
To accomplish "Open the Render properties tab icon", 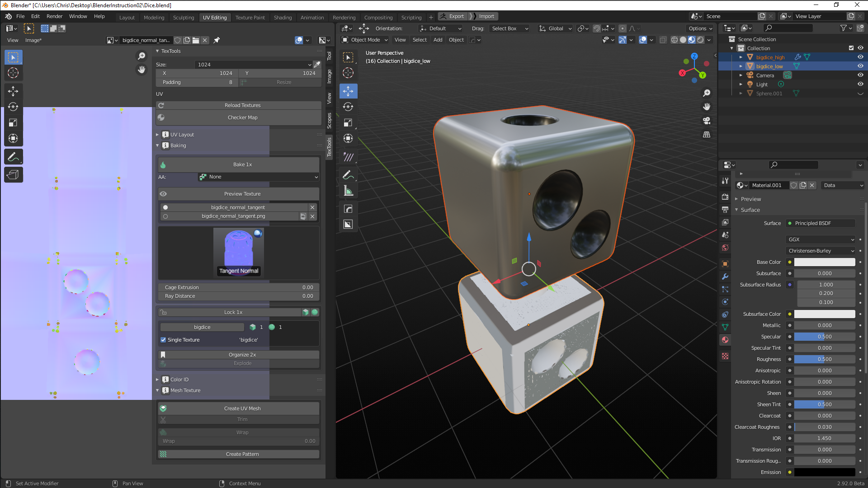I will pos(725,197).
